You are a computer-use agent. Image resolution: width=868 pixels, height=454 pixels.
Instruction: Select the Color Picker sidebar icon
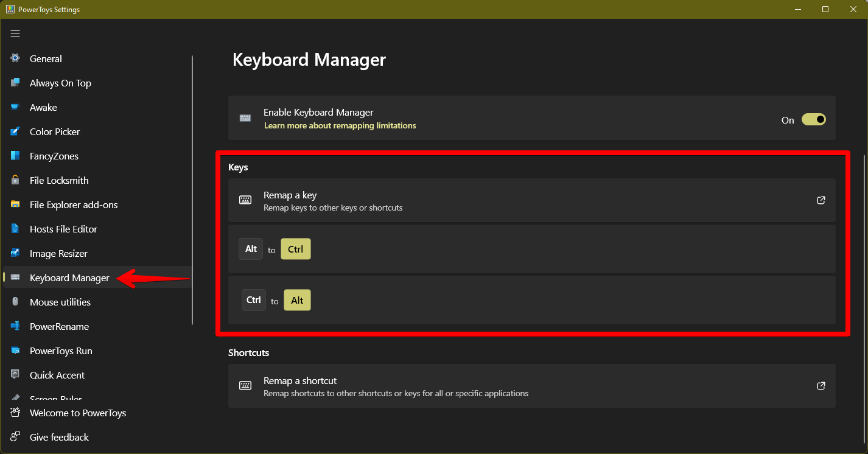coord(15,131)
